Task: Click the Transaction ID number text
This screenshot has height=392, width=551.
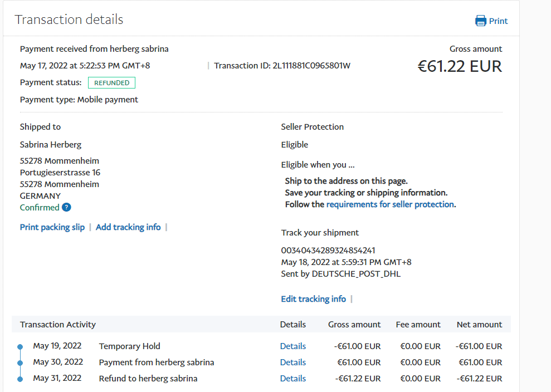Action: tap(311, 66)
